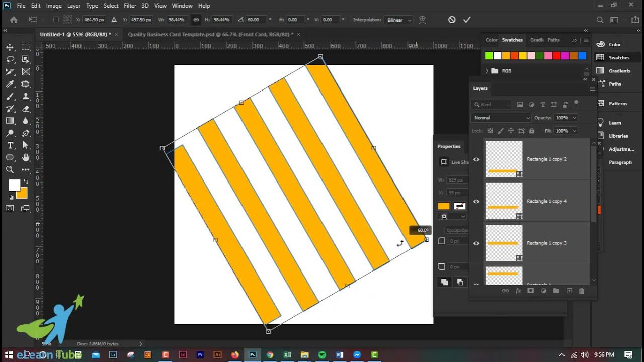
Task: Open the blend mode Normal dropdown
Action: (x=501, y=118)
